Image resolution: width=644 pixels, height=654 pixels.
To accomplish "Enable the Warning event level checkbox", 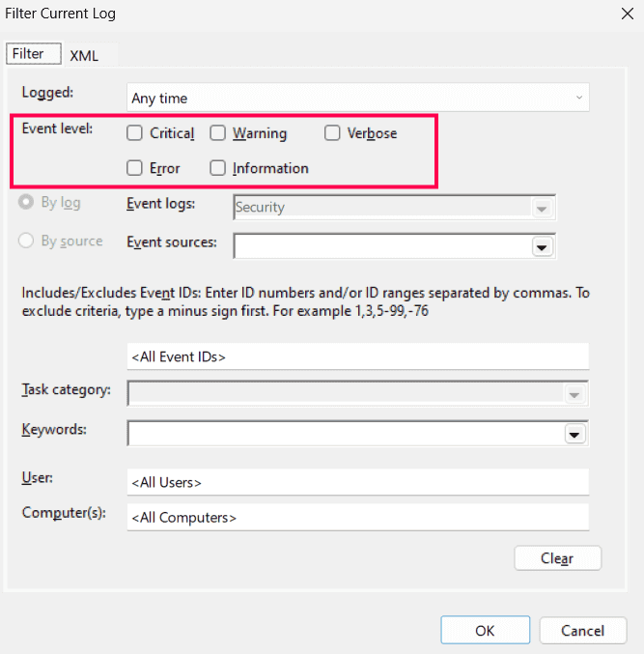I will 217,133.
